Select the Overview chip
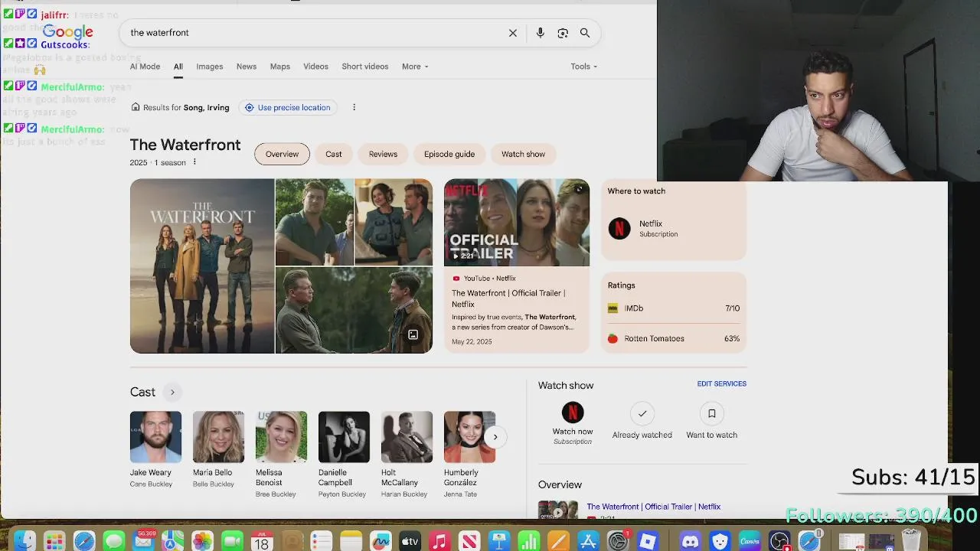The width and height of the screenshot is (980, 551). pos(282,154)
